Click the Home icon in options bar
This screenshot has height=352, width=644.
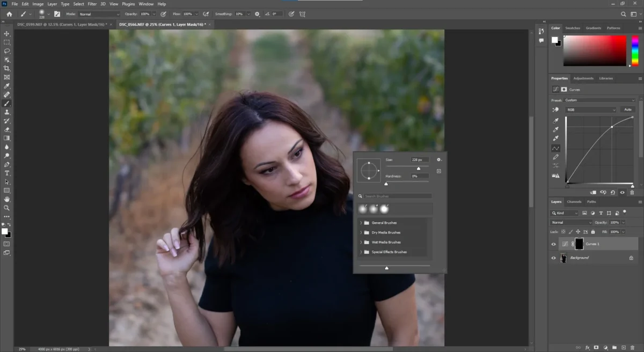tap(9, 14)
